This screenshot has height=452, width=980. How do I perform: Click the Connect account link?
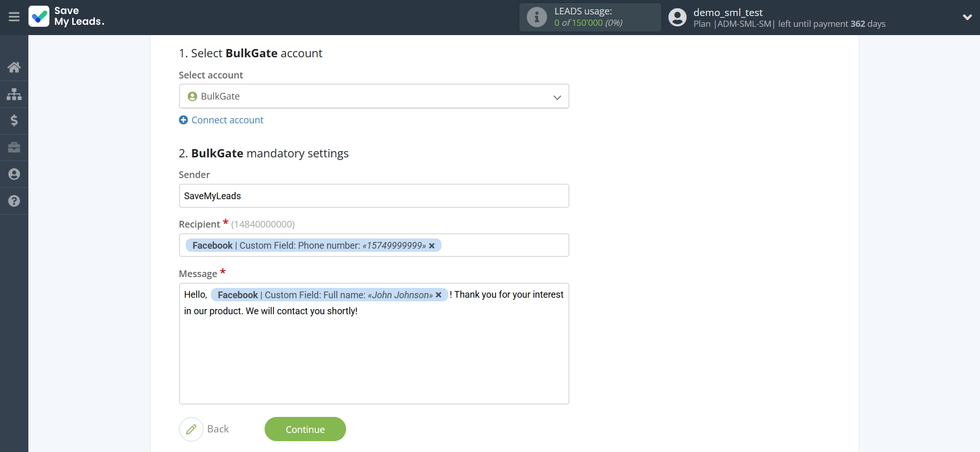point(227,120)
